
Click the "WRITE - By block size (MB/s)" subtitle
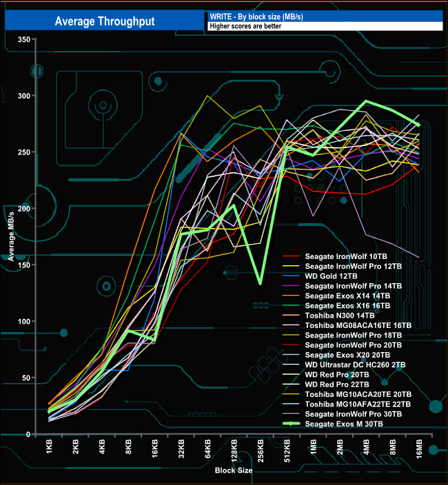coord(256,17)
